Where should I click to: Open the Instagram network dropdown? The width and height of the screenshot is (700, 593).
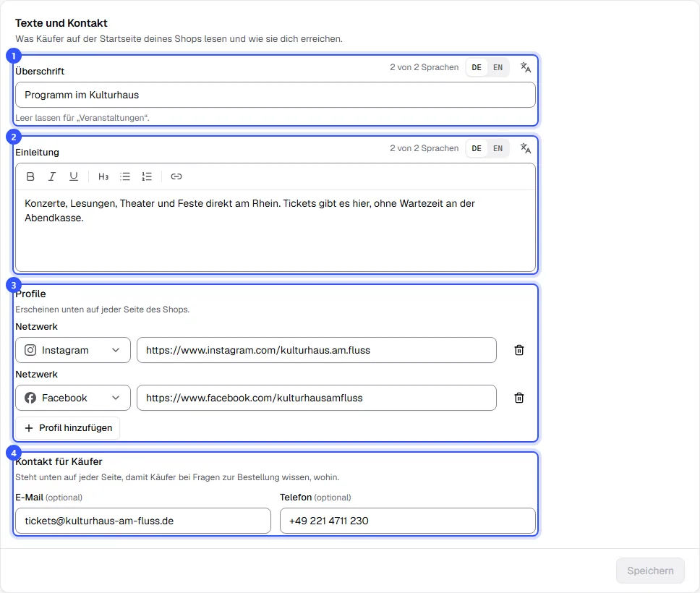click(x=73, y=350)
